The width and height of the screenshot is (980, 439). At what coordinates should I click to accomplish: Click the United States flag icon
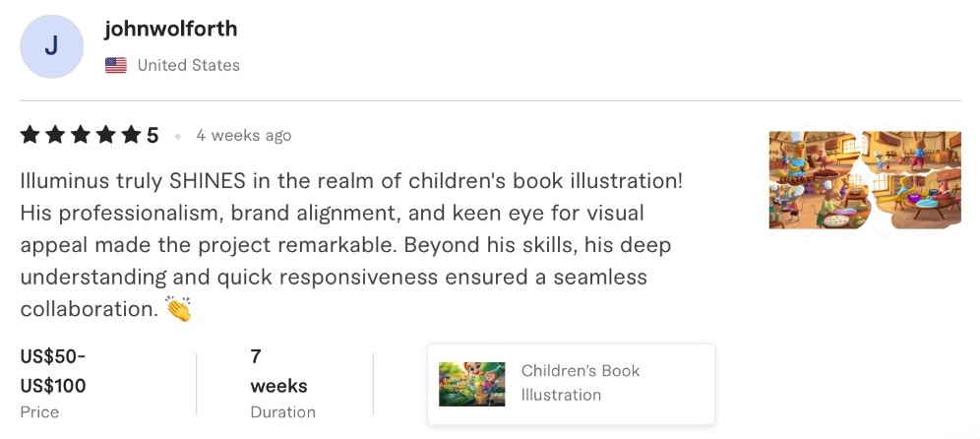tap(116, 66)
